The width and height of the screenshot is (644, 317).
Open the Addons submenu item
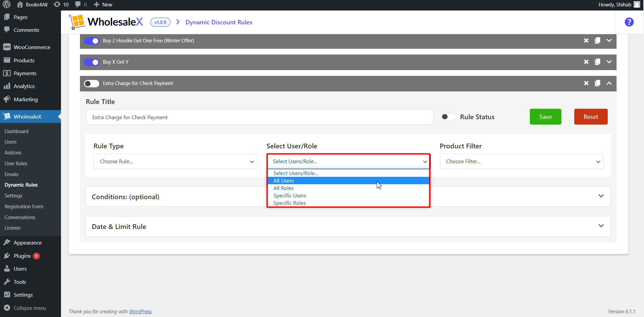point(13,153)
